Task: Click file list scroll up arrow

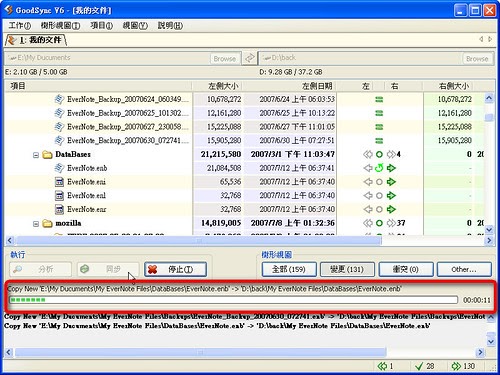Action: (489, 98)
